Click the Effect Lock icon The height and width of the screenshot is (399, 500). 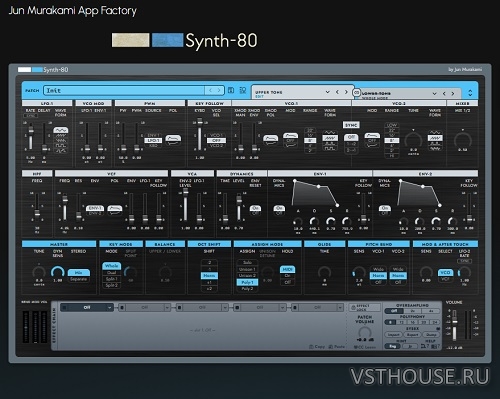click(354, 307)
